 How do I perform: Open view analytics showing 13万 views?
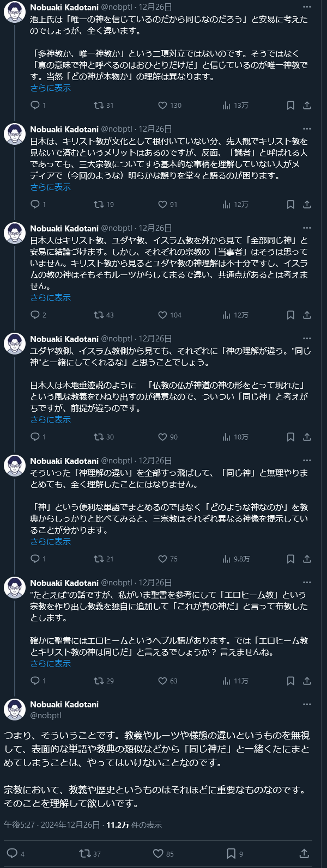click(226, 105)
